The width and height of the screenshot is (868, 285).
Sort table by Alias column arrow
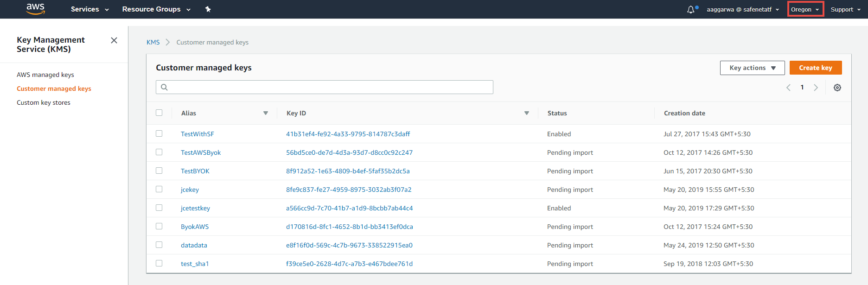click(266, 113)
